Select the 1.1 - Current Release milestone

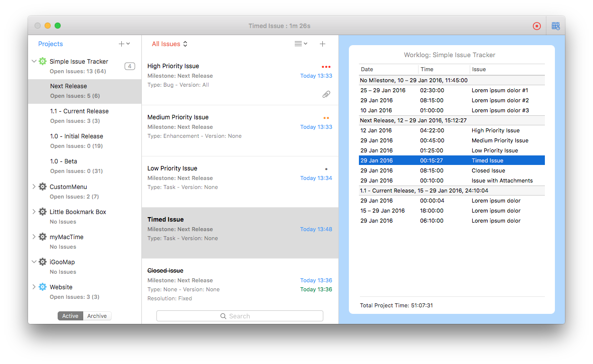click(x=85, y=116)
